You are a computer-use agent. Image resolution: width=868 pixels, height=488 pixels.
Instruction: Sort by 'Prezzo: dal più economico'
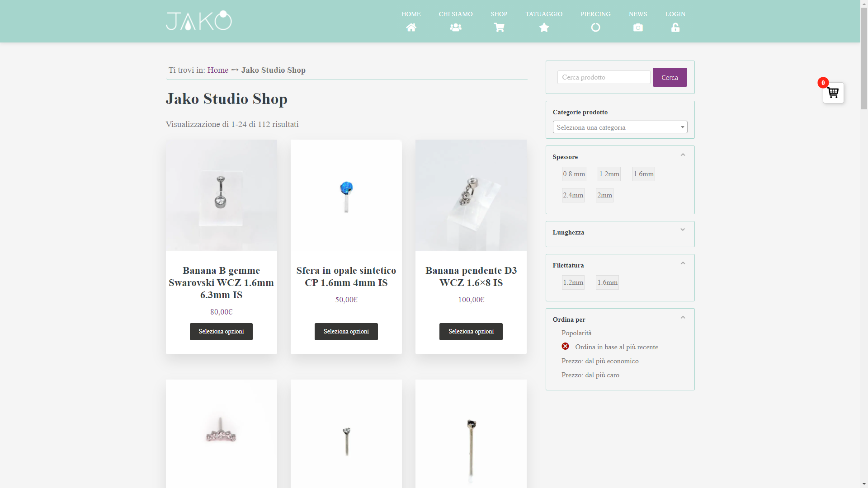[x=600, y=361]
